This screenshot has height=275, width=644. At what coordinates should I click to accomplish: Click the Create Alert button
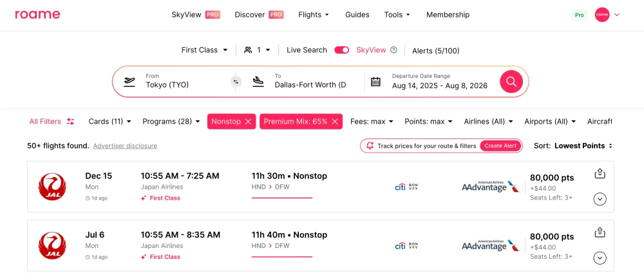pos(500,146)
